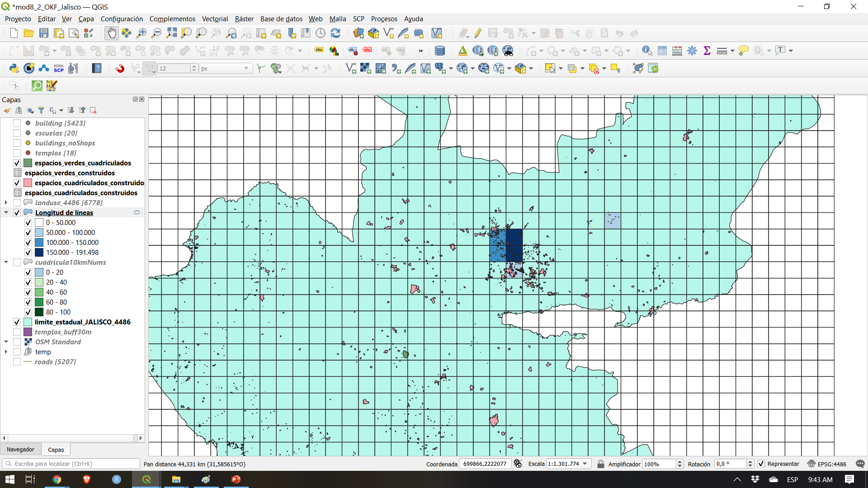
Task: Open the yellow abc layer labeling options
Action: (319, 51)
